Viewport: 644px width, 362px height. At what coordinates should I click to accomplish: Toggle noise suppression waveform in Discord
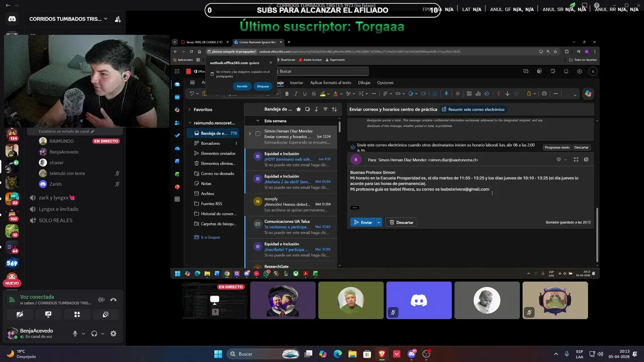tap(101, 300)
